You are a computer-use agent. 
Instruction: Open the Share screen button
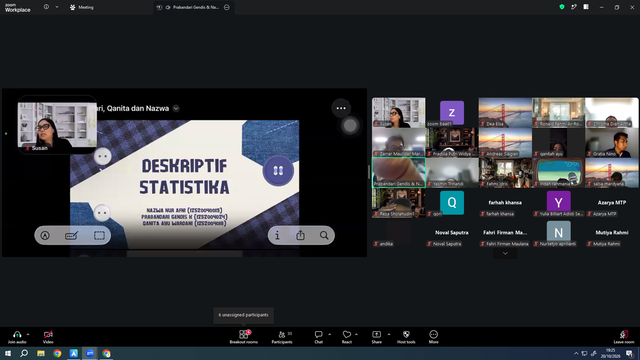point(376,337)
